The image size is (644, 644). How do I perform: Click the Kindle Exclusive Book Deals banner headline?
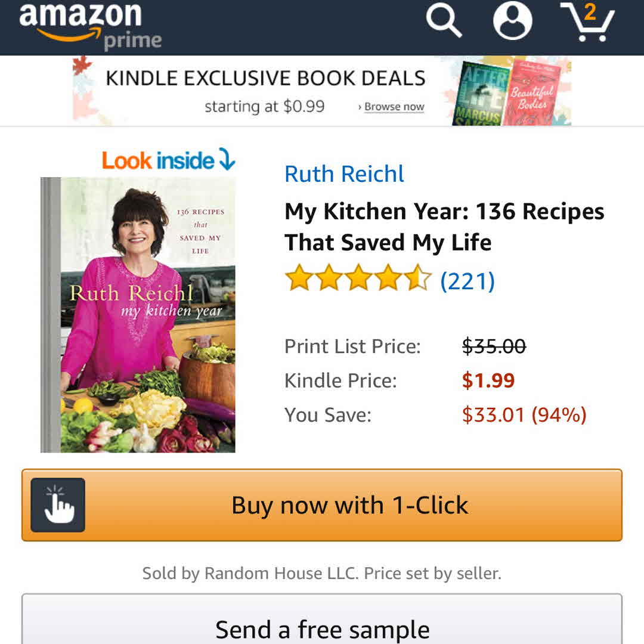click(x=265, y=79)
